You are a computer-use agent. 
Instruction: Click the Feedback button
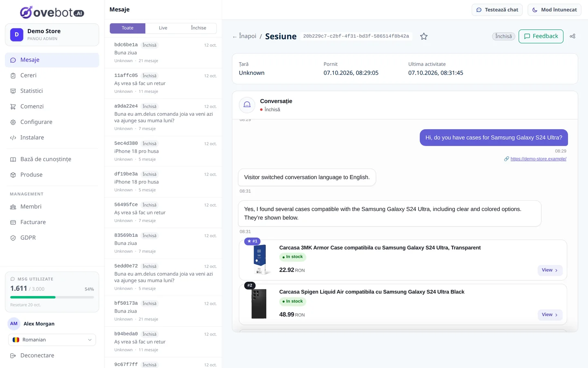tap(541, 36)
